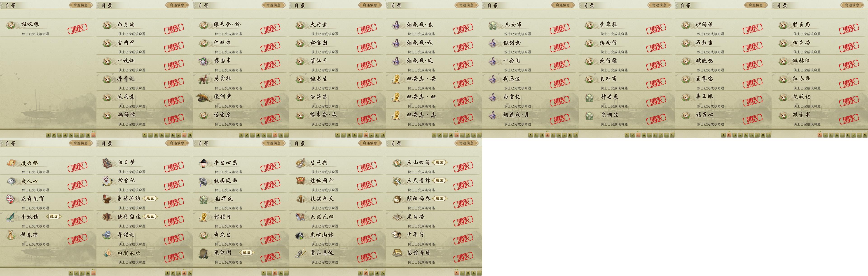This screenshot has height=276, width=868.
Task: Click the doll icon beside 平生心愿
Action: 204,163
